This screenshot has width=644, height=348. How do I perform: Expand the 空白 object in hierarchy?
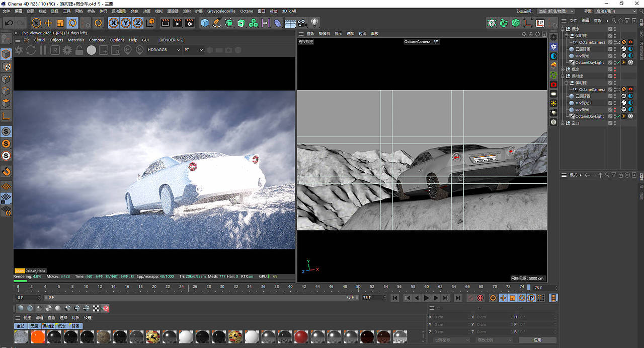[x=563, y=123]
